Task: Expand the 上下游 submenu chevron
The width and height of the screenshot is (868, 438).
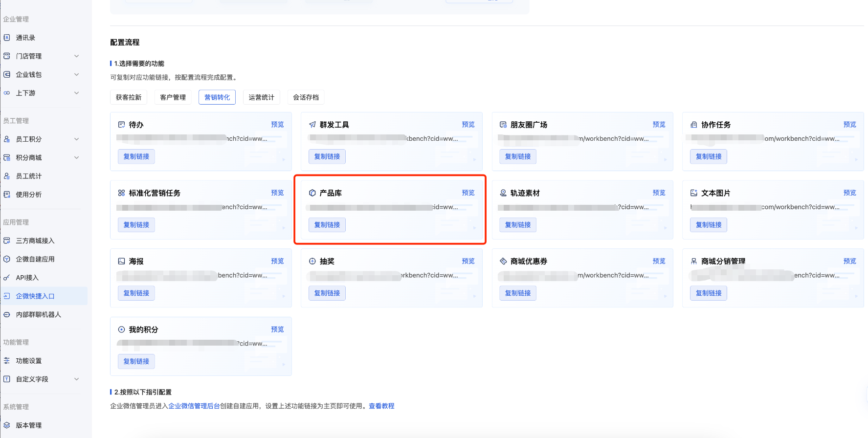Action: click(77, 93)
